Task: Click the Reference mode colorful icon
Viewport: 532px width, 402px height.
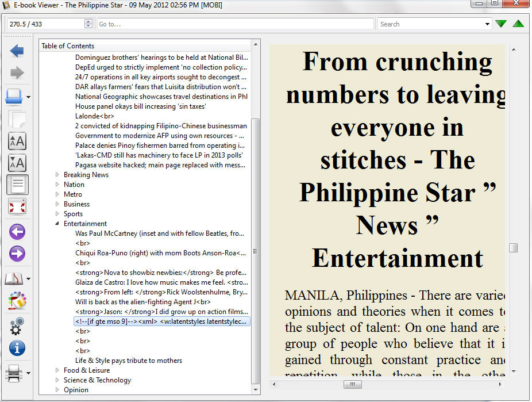Action: [17, 301]
